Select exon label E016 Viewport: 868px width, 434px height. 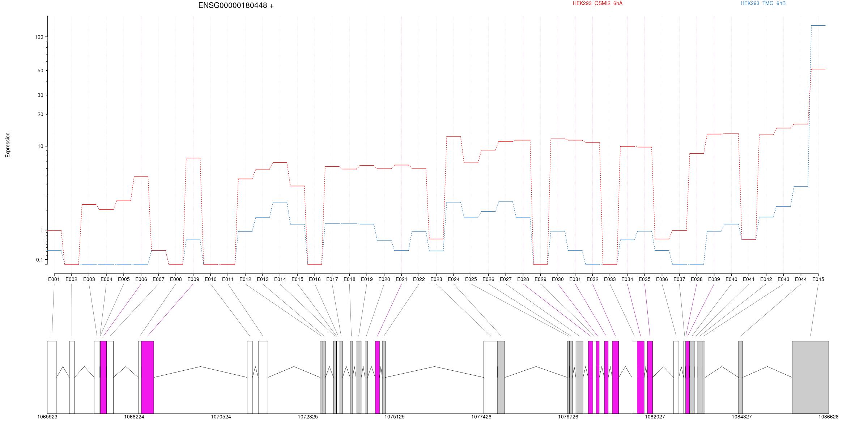tap(315, 279)
